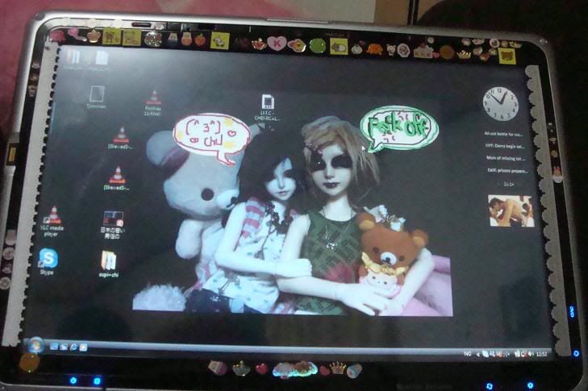Open headline 'Mom of missing tot...'
The width and height of the screenshot is (588, 391).
tap(505, 159)
